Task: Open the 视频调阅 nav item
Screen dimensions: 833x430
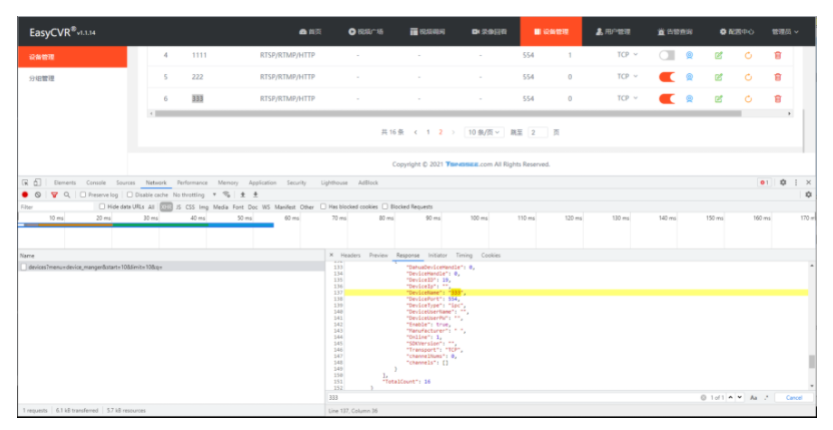Action: point(427,32)
